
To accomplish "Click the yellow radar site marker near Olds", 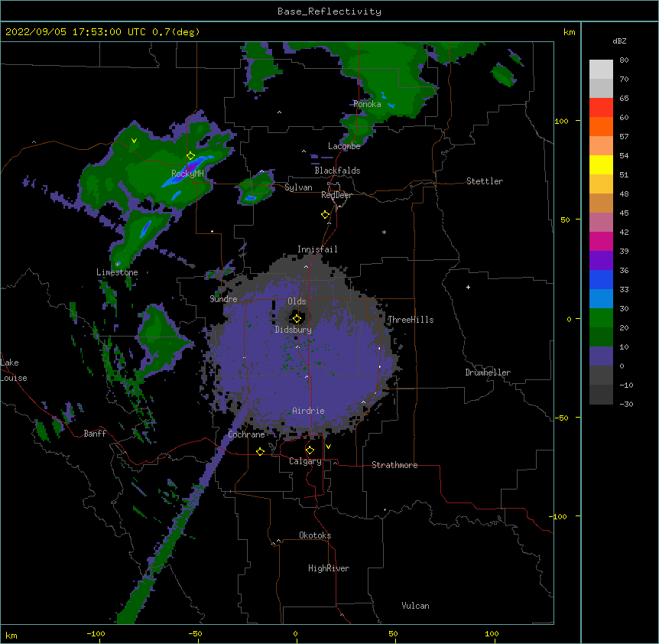I will [297, 318].
